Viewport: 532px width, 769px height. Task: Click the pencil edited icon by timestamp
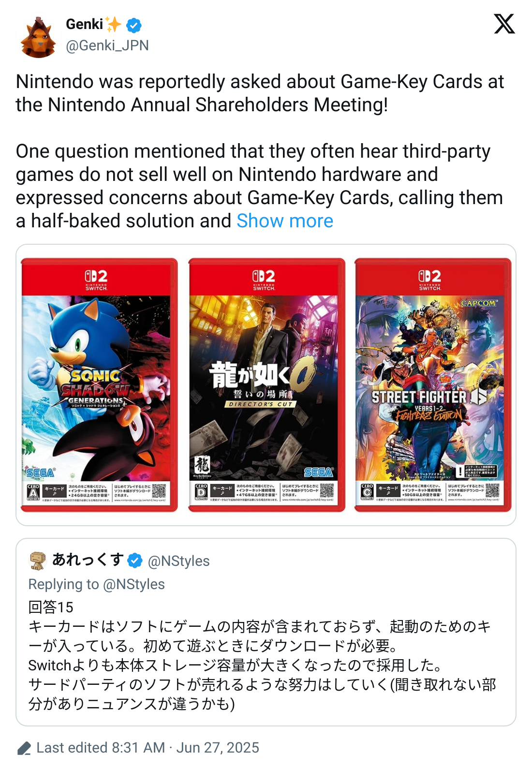coord(24,748)
